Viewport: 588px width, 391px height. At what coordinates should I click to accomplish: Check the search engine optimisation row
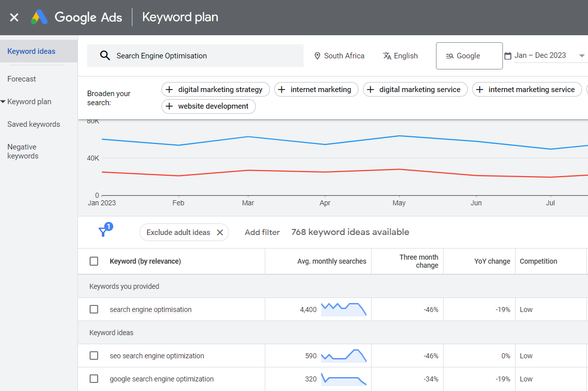[x=94, y=309]
